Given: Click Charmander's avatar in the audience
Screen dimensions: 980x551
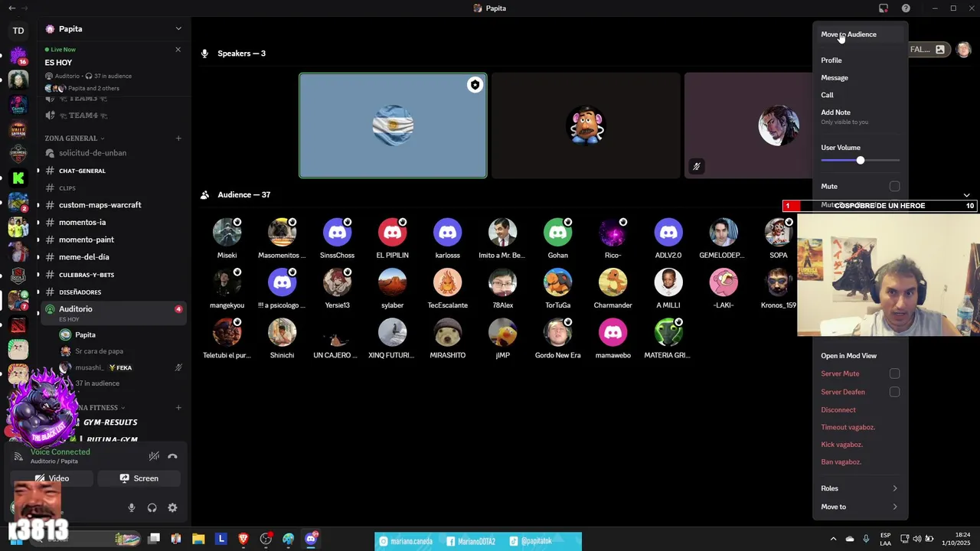Looking at the screenshot, I should (612, 282).
